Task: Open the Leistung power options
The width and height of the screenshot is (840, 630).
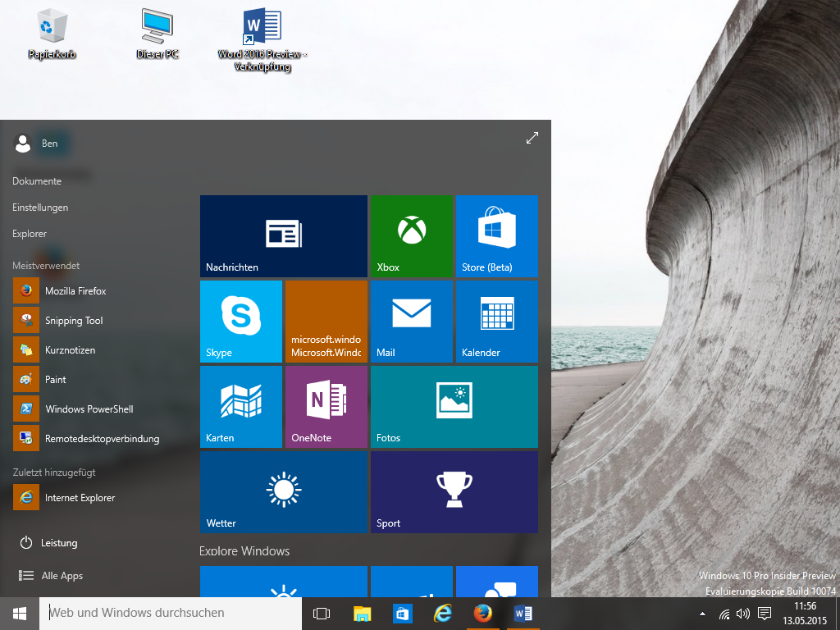Action: coord(49,543)
